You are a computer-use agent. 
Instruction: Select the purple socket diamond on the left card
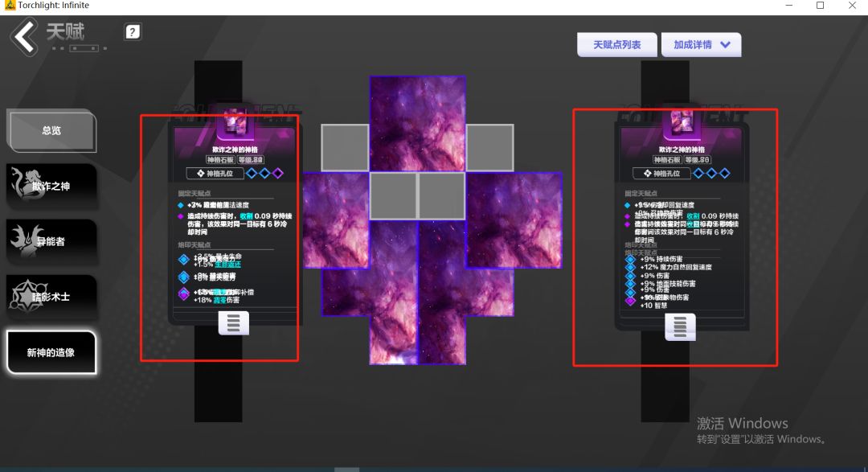coord(278,174)
